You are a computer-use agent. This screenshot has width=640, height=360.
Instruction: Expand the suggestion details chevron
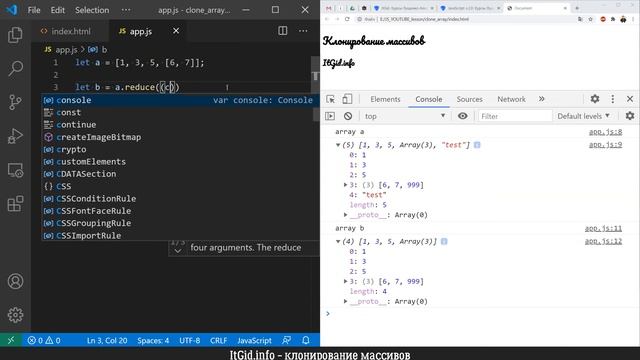tap(178, 251)
